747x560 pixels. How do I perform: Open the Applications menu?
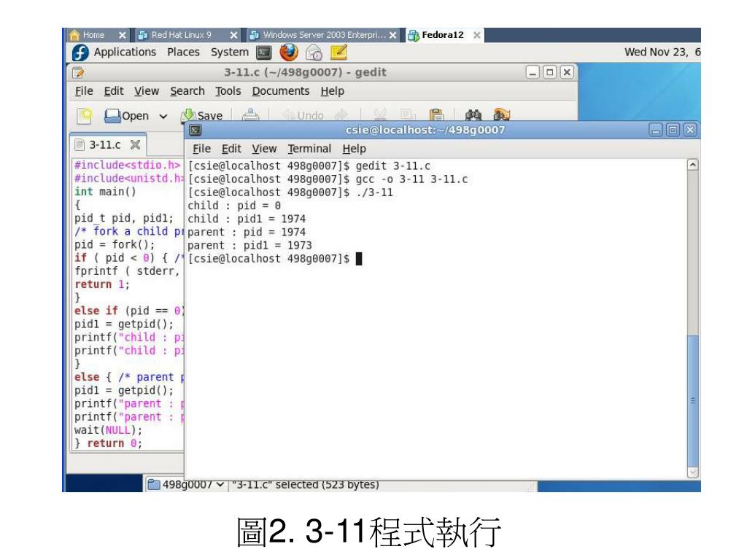coord(125,52)
